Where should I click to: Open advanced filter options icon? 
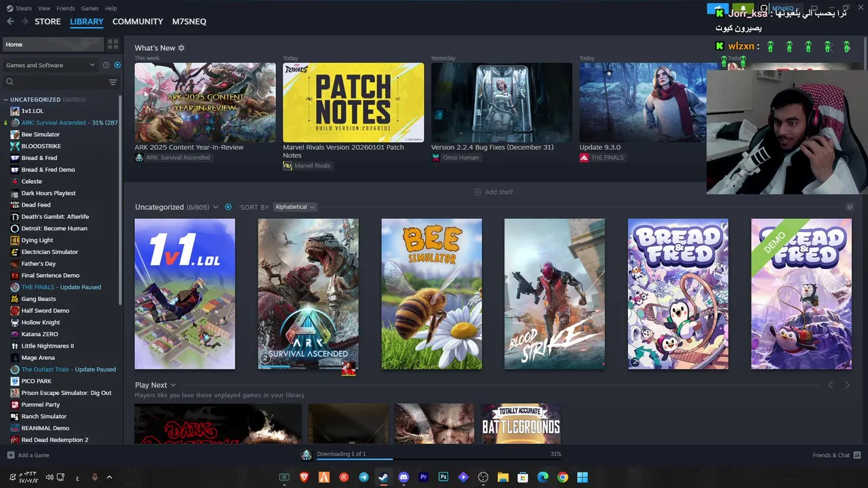coord(113,82)
